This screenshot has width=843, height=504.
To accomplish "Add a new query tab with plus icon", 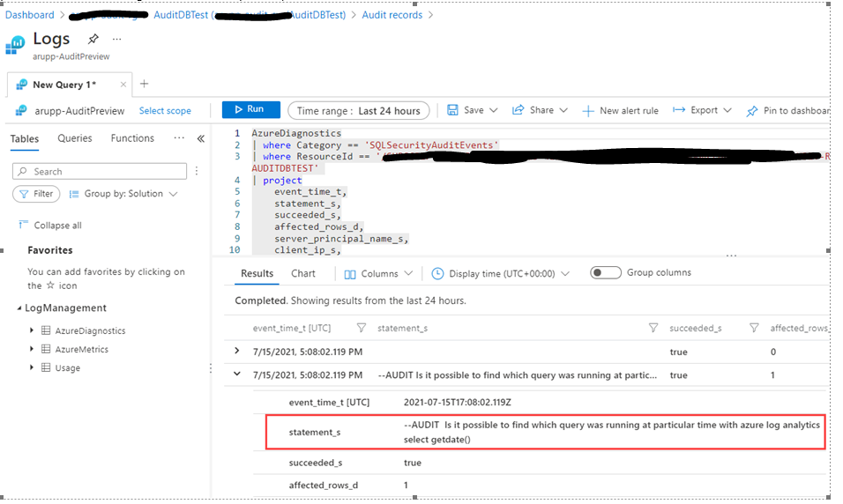I will (144, 84).
